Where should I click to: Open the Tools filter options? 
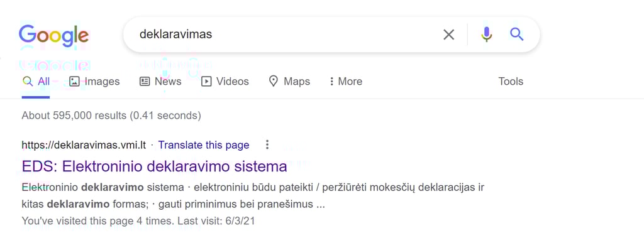511,81
